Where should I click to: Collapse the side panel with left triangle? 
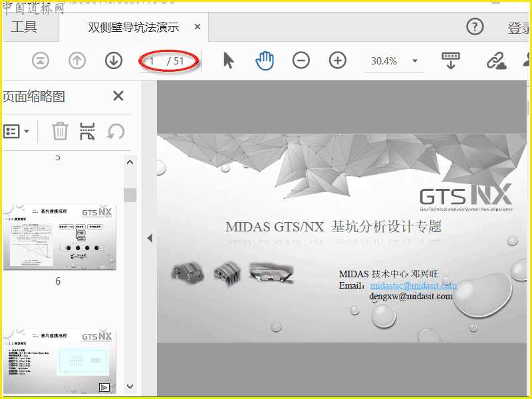pyautogui.click(x=150, y=238)
